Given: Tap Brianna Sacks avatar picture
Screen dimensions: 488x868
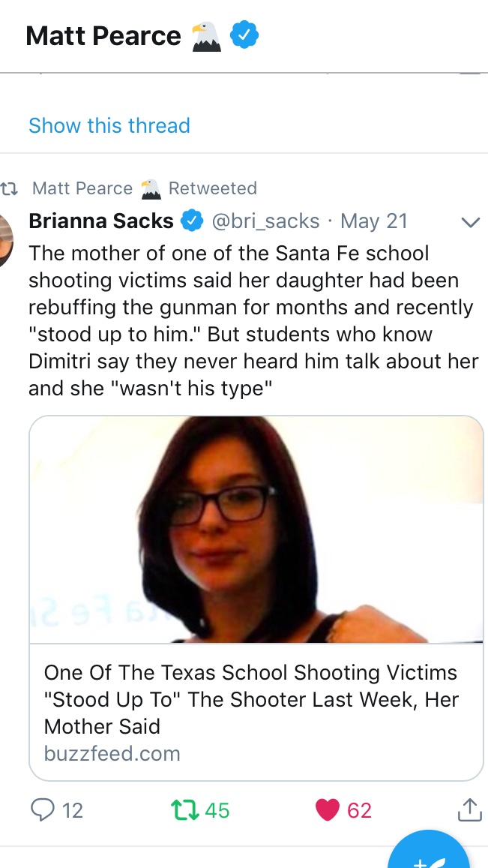Looking at the screenshot, I should [x=6, y=240].
